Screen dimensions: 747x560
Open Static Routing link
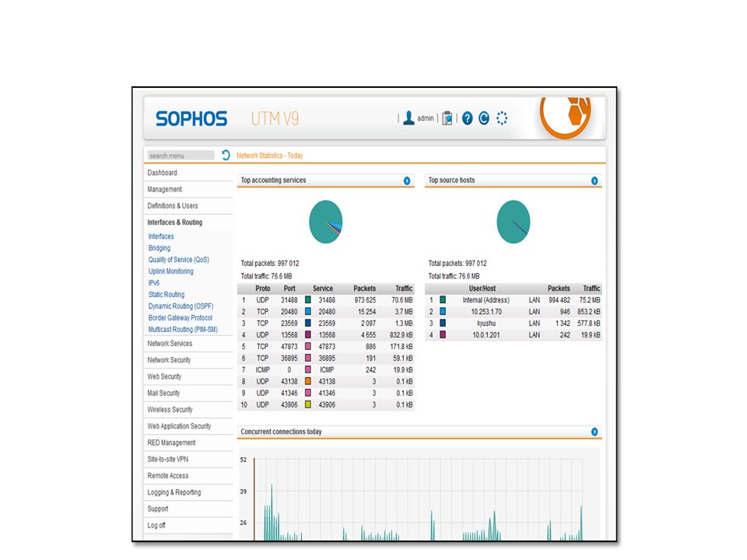[x=167, y=295]
